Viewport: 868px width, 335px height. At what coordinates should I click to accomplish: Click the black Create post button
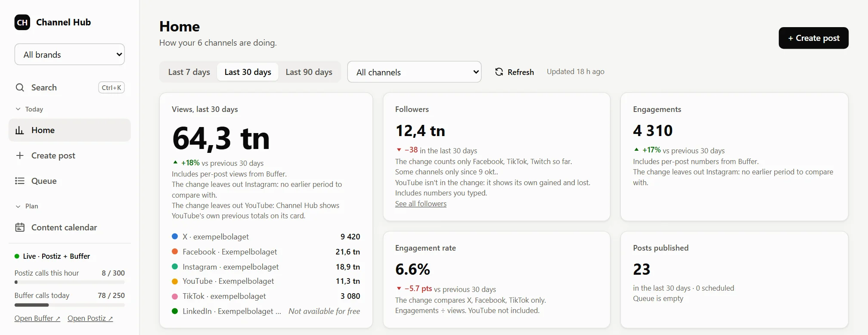tap(813, 38)
